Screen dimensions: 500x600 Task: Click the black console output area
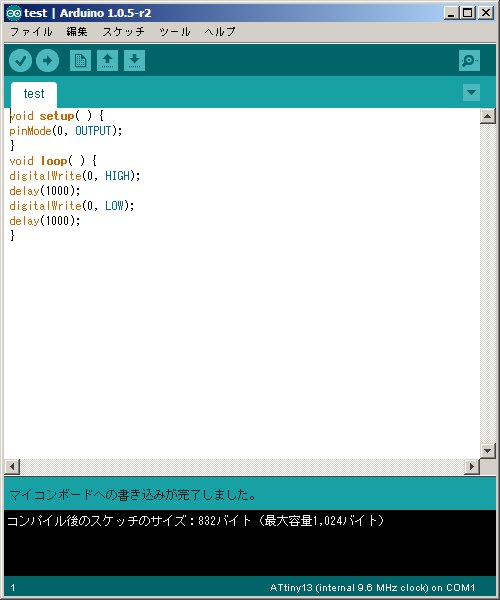point(250,543)
